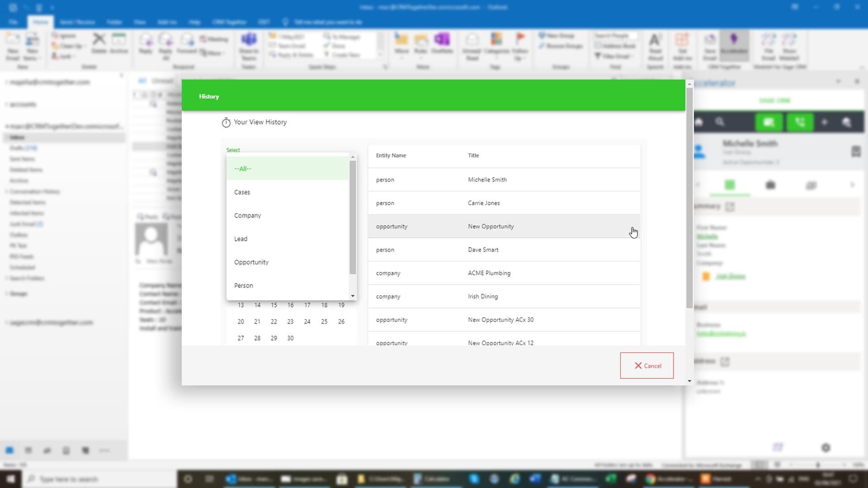
Task: Open the Address Book
Action: coord(616,46)
